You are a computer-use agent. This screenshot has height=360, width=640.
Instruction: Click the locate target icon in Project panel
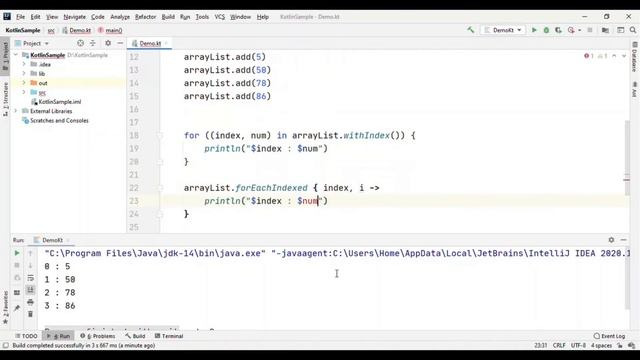coord(80,43)
